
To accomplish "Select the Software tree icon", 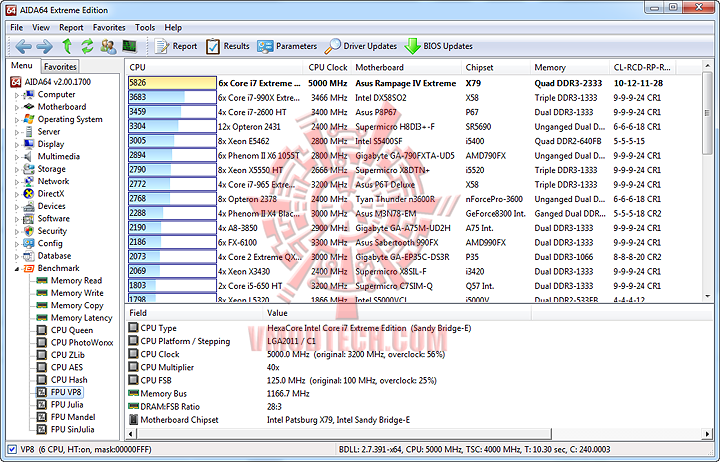I will pyautogui.click(x=29, y=218).
